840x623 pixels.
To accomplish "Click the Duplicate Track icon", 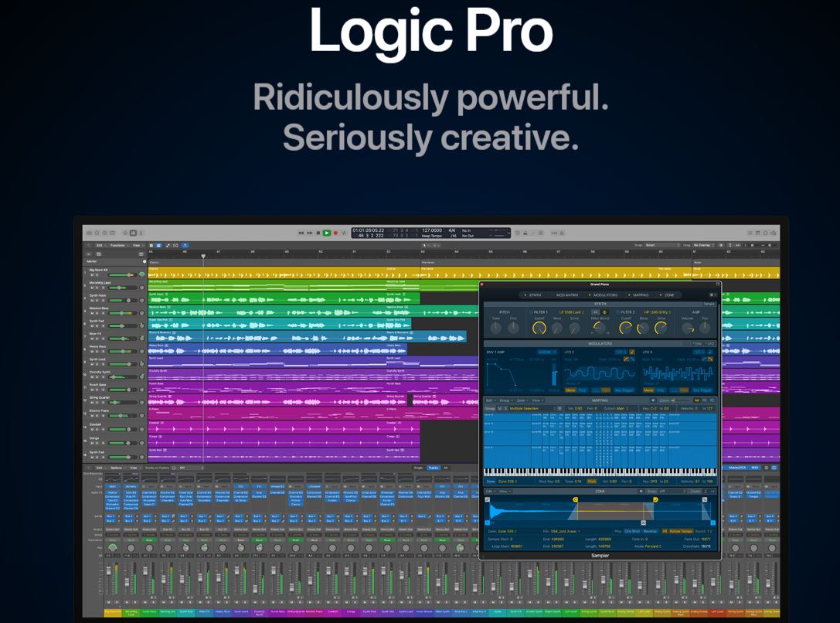I will pyautogui.click(x=99, y=254).
